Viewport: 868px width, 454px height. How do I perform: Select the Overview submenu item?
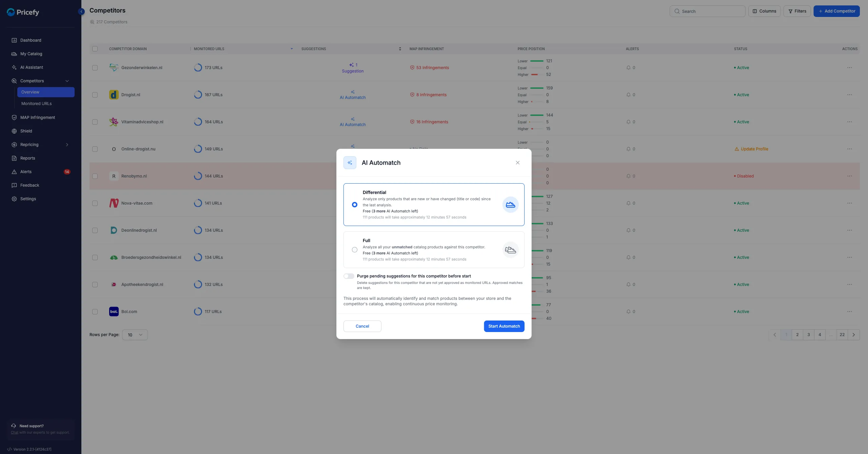point(46,92)
